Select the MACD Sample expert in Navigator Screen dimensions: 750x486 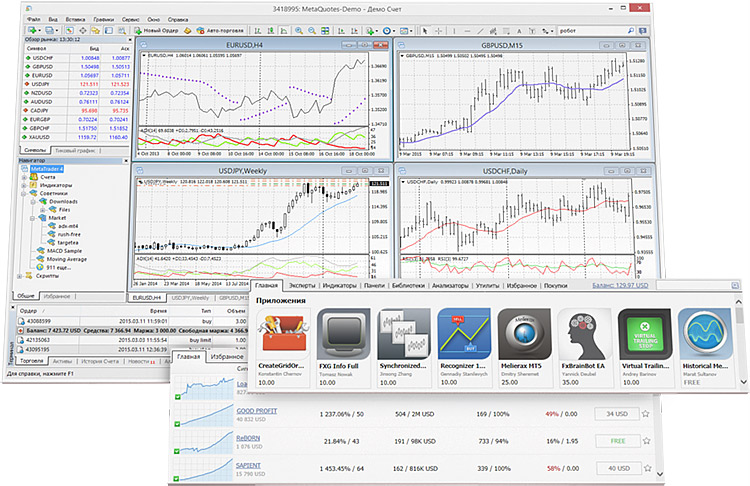[x=64, y=251]
